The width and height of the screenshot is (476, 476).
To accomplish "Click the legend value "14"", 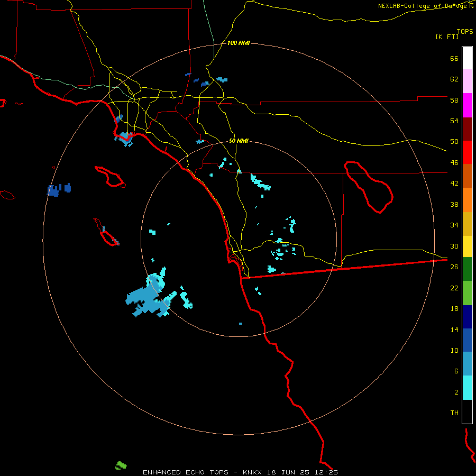I will click(454, 329).
